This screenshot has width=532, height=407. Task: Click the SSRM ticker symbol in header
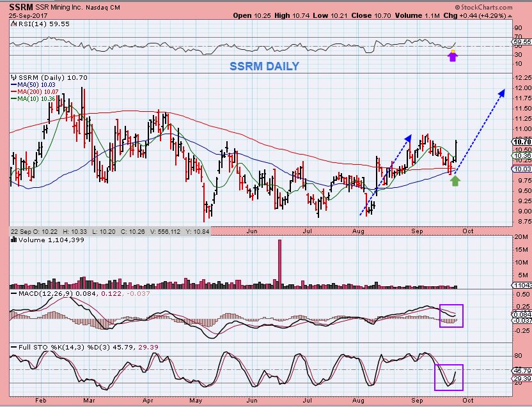click(x=21, y=7)
